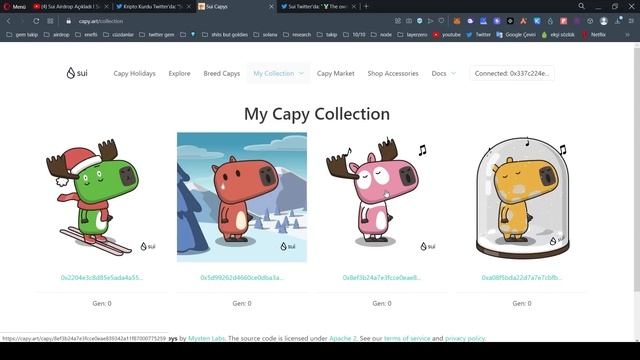Open the pink singing capy image
Screen dimensions: 640x360
coord(382,197)
